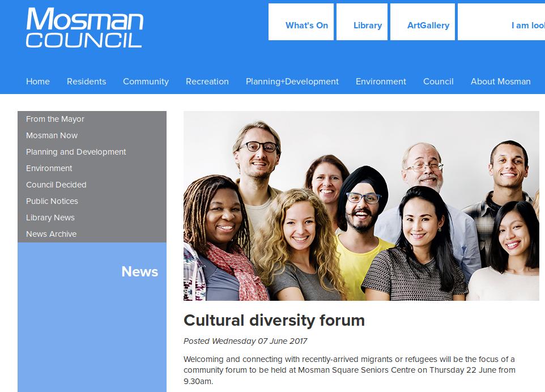
Task: Open About Mosman menu item
Action: click(500, 82)
